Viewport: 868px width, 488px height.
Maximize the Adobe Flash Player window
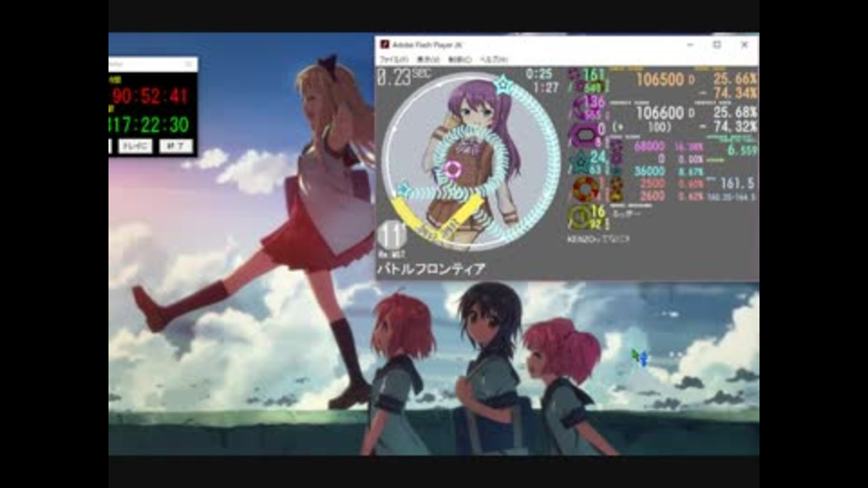(717, 44)
